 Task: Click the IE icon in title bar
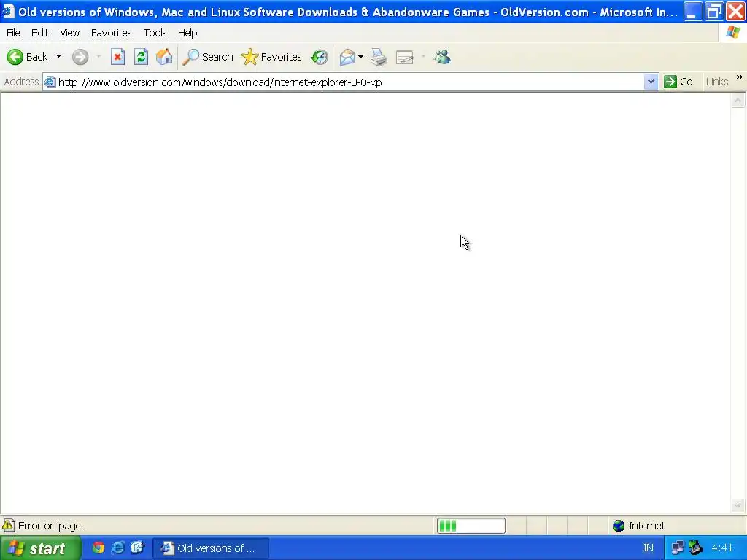pyautogui.click(x=8, y=12)
